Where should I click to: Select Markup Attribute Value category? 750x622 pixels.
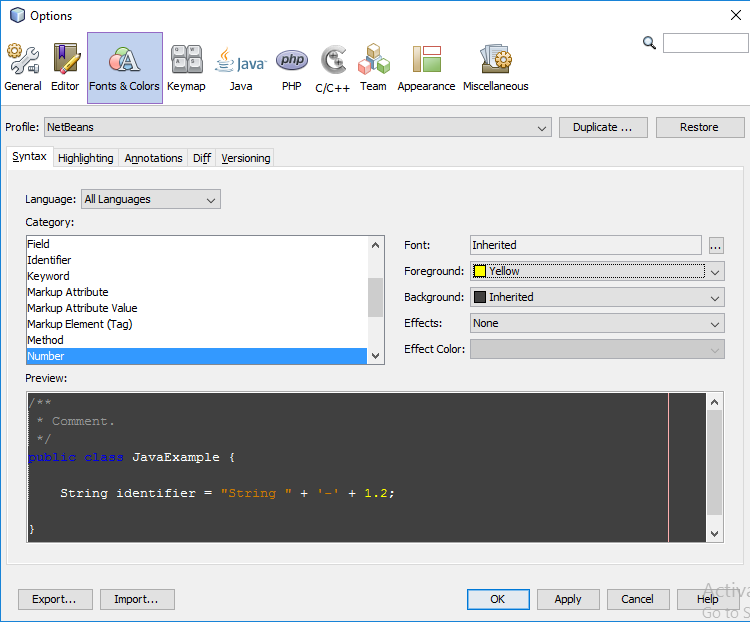coord(197,308)
